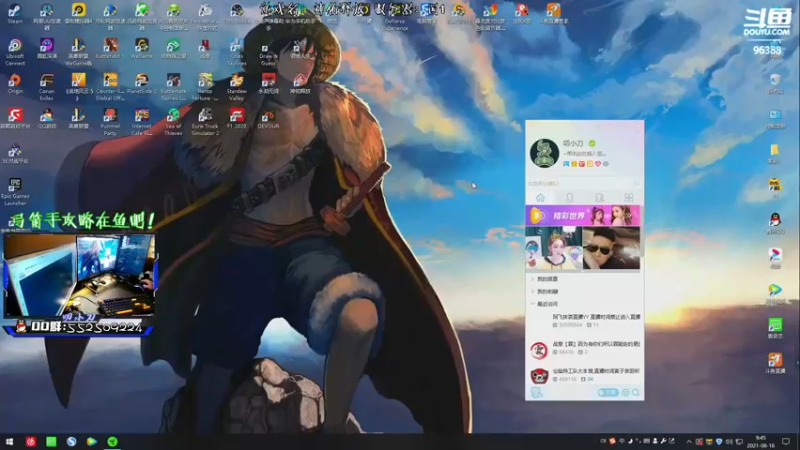
Task: Launch the Conan Exiles shortcut
Action: (x=46, y=87)
